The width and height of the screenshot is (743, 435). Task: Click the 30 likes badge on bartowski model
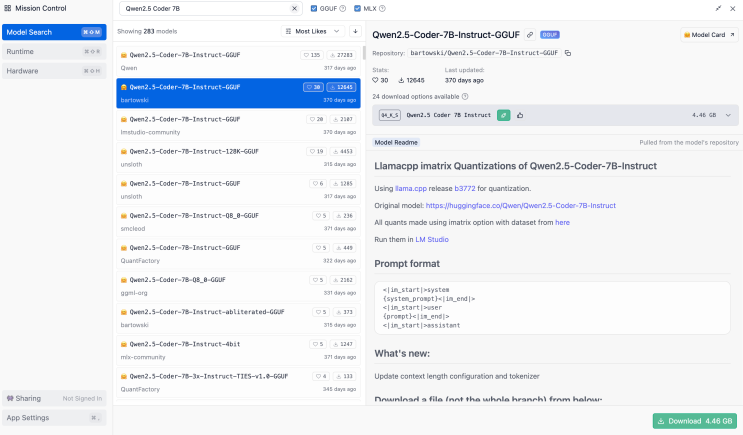pyautogui.click(x=313, y=87)
